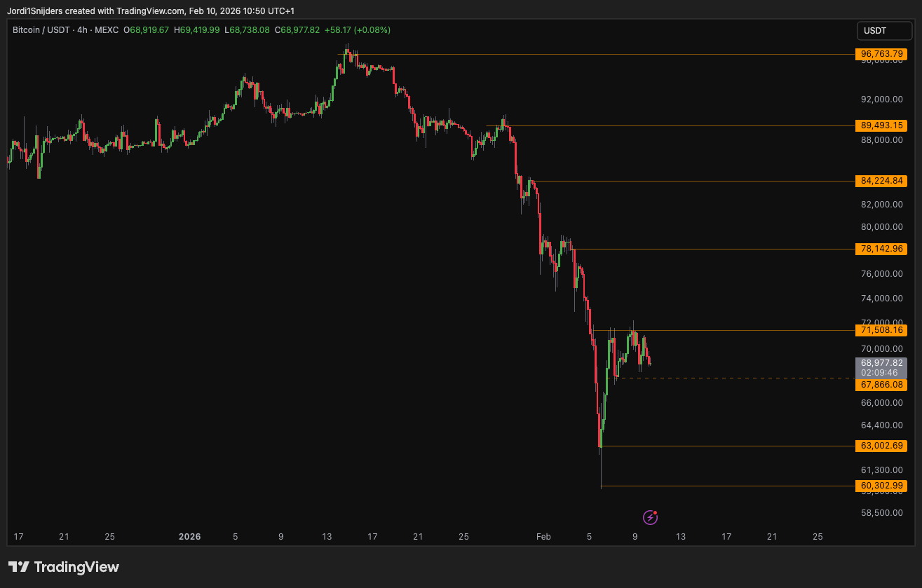
Task: Click the orange 84,224.84 level label
Action: coord(881,181)
